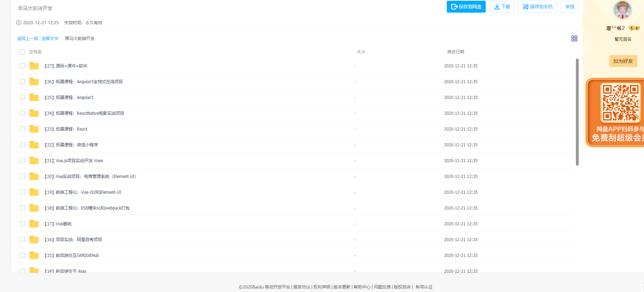Go back via 返回上一级 link
The width and height of the screenshot is (644, 292).
[28, 39]
